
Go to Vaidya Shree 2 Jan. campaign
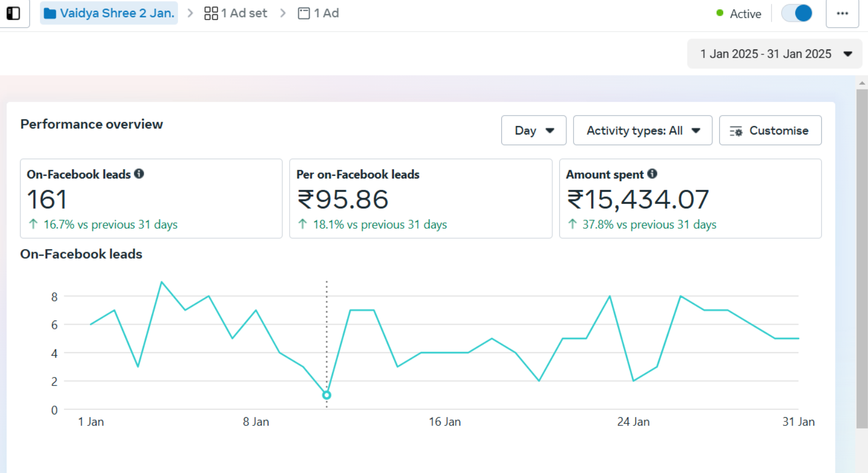coord(117,14)
